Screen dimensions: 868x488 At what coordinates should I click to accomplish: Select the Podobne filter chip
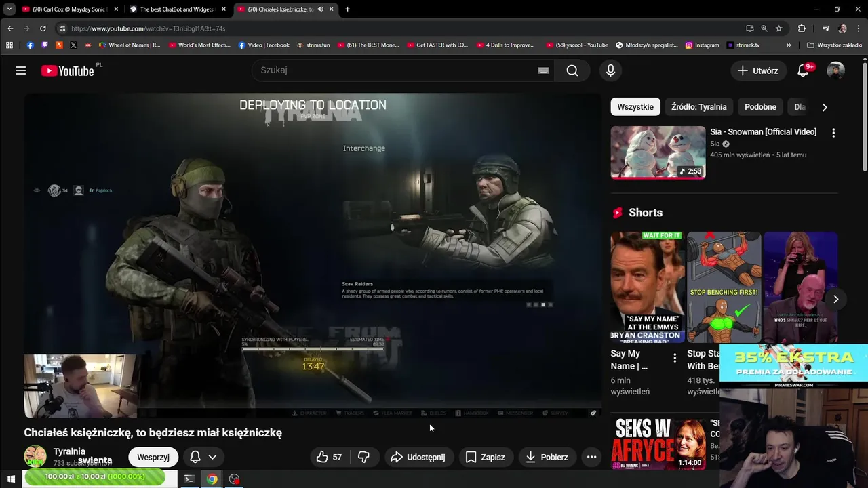point(760,106)
